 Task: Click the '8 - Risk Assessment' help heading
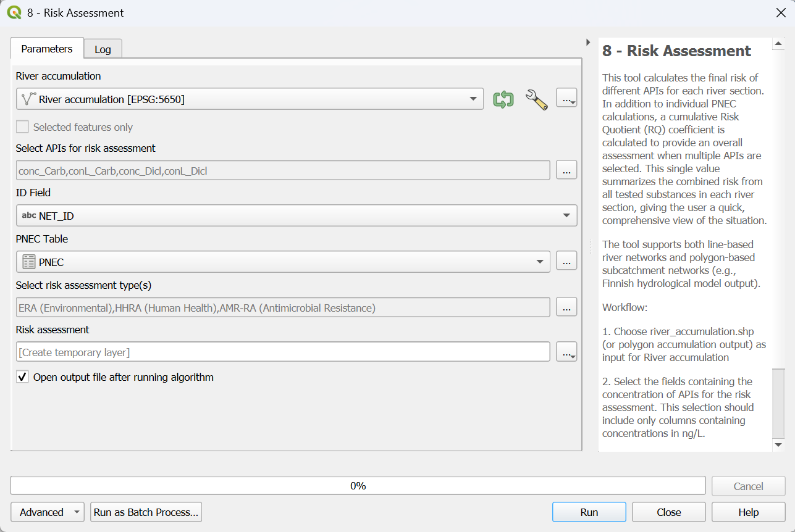pyautogui.click(x=677, y=51)
